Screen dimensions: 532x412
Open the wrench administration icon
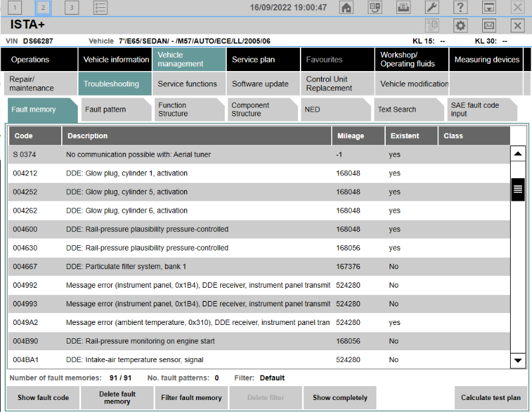coord(432,7)
